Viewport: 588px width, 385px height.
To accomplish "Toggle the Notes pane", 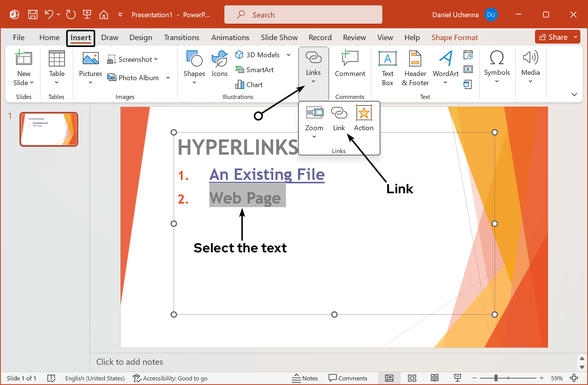I will coord(305,378).
